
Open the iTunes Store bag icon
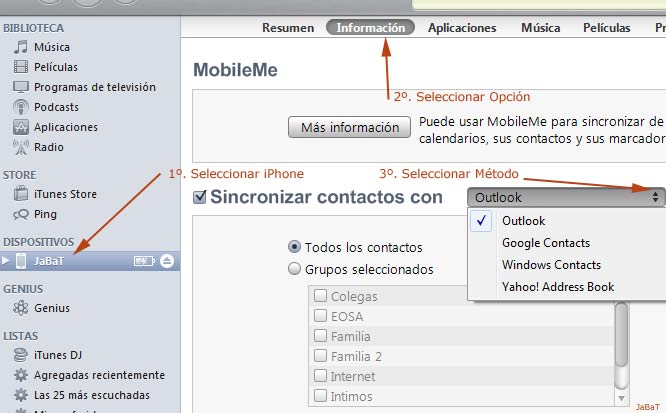tap(21, 194)
